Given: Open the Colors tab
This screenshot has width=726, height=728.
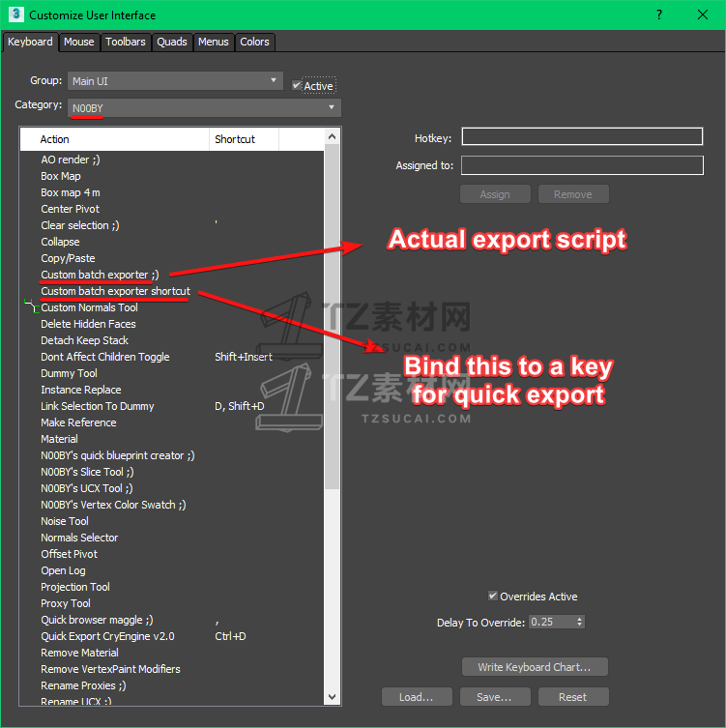Looking at the screenshot, I should [x=254, y=42].
